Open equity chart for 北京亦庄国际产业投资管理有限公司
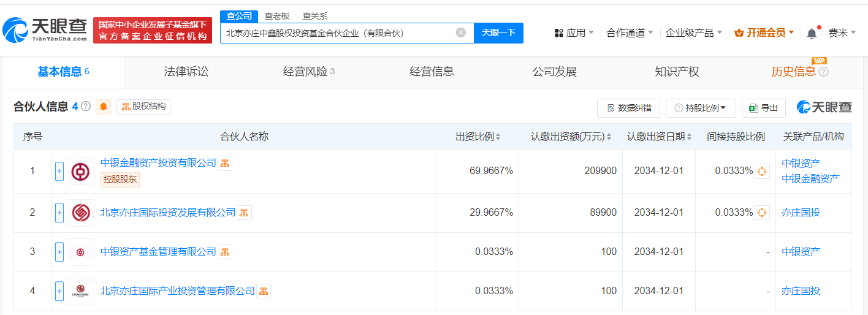Image resolution: width=868 pixels, height=315 pixels. click(263, 291)
